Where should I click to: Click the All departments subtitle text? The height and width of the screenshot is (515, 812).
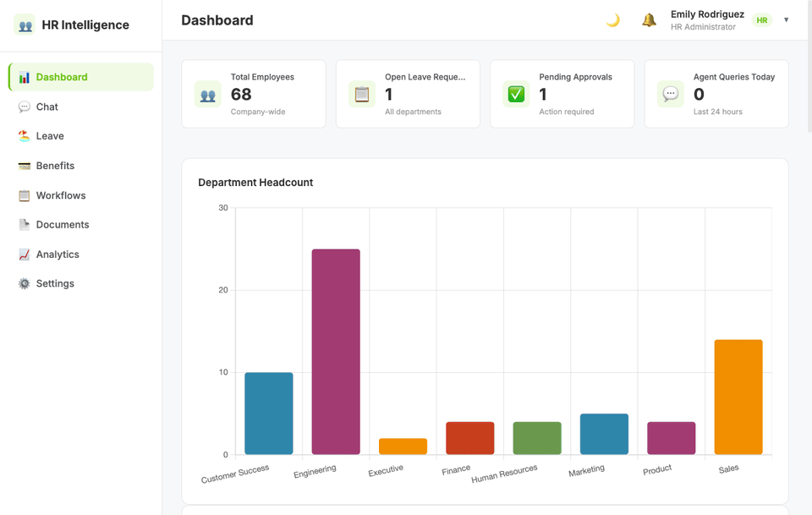pos(414,112)
